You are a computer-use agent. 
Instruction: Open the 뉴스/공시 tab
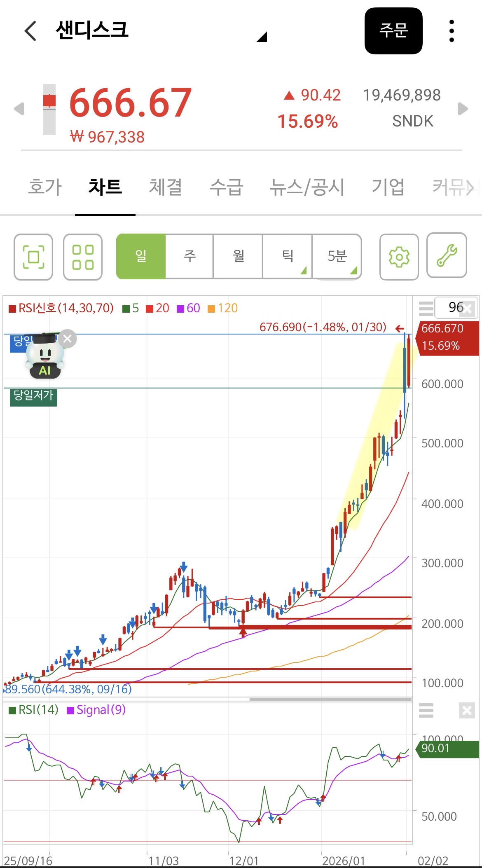click(x=307, y=187)
